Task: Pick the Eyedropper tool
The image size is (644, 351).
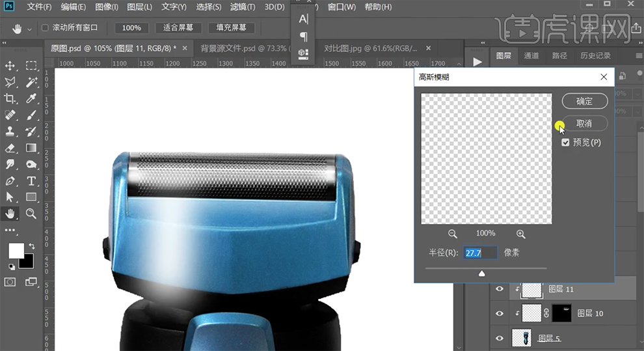Action: [31, 99]
